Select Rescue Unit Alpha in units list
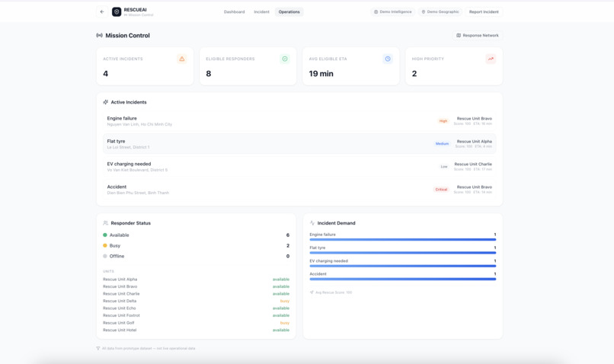614x364 pixels. coord(120,279)
